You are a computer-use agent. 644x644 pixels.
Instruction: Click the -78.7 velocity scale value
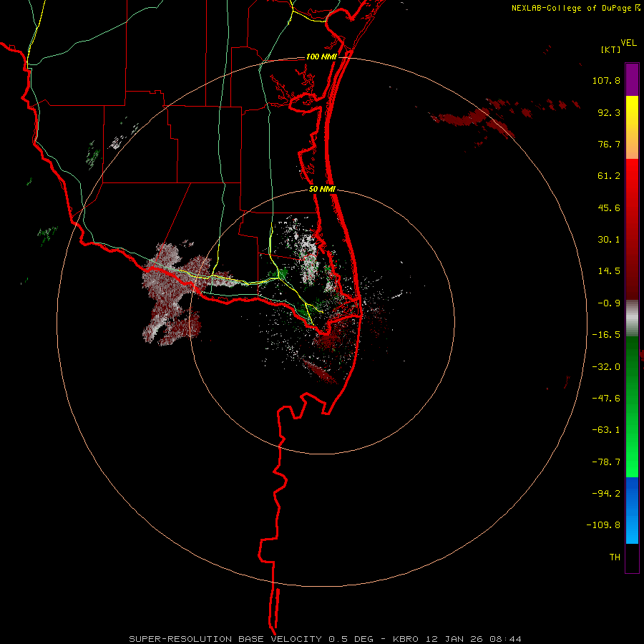click(x=606, y=462)
